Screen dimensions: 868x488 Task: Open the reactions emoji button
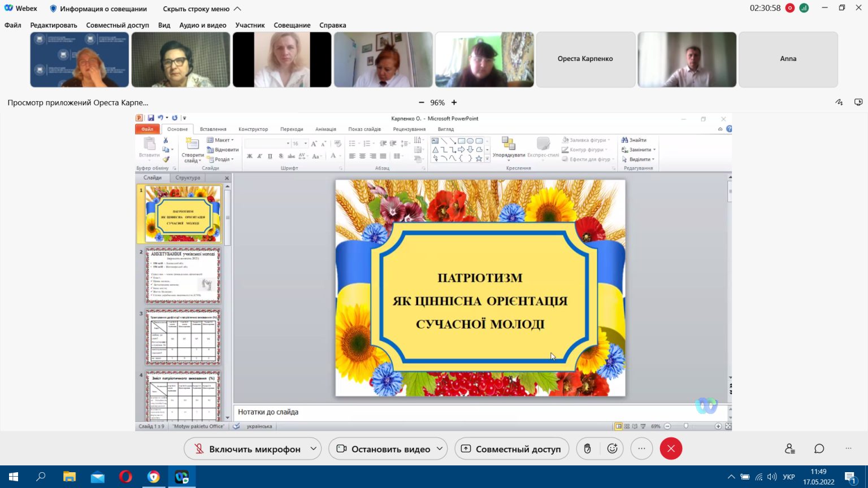612,448
